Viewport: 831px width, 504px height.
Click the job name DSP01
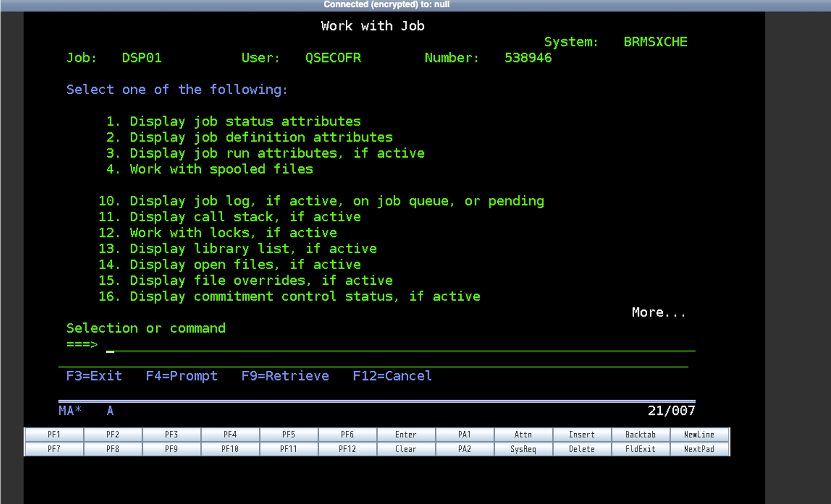click(x=142, y=58)
